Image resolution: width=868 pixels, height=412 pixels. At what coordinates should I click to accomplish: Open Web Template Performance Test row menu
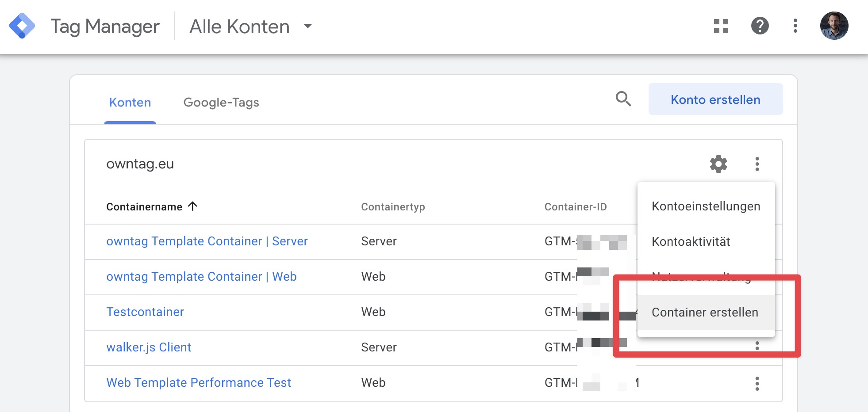[757, 383]
